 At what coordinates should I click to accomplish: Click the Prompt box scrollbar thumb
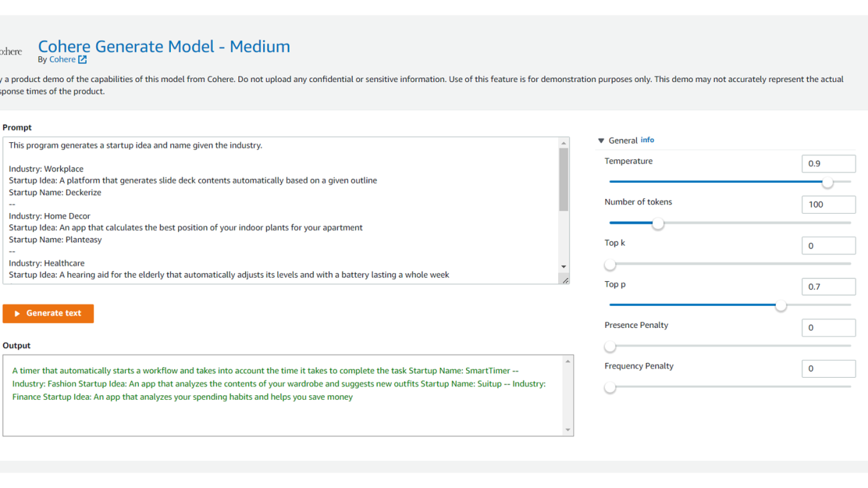click(564, 179)
